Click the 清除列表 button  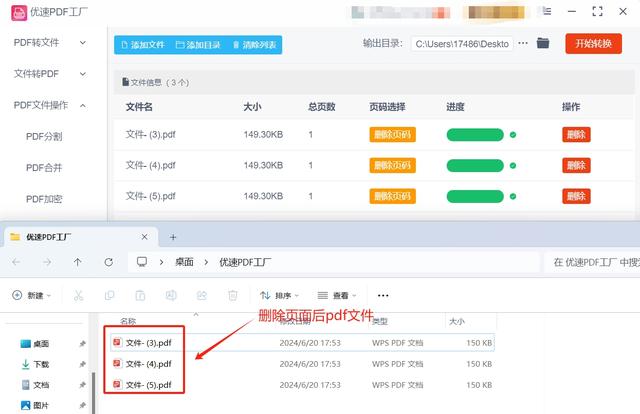pyautogui.click(x=255, y=45)
